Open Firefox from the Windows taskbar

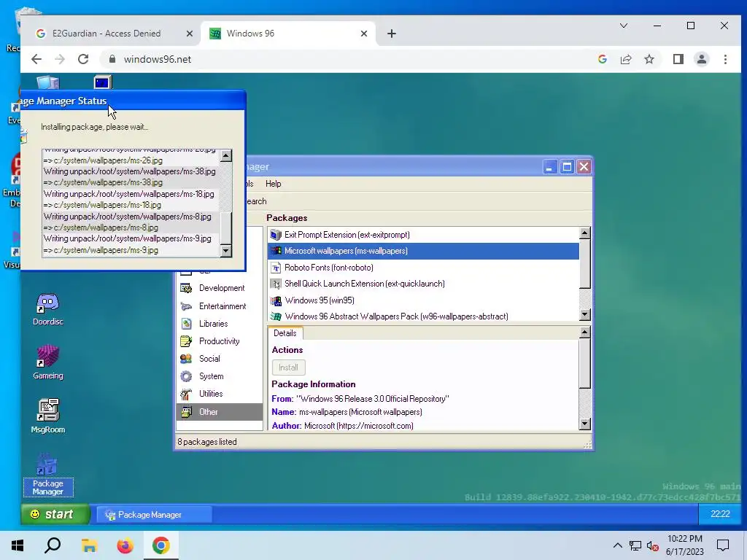point(125,545)
